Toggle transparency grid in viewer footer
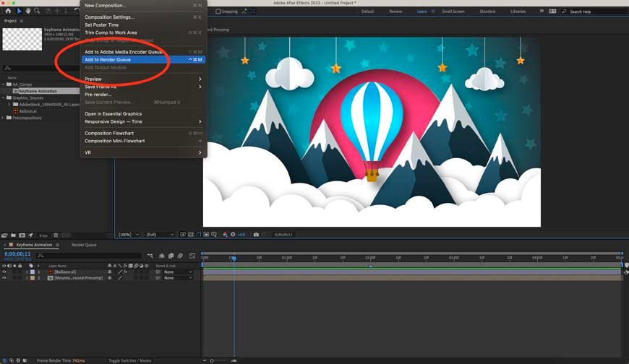629x364 pixels. [x=191, y=235]
